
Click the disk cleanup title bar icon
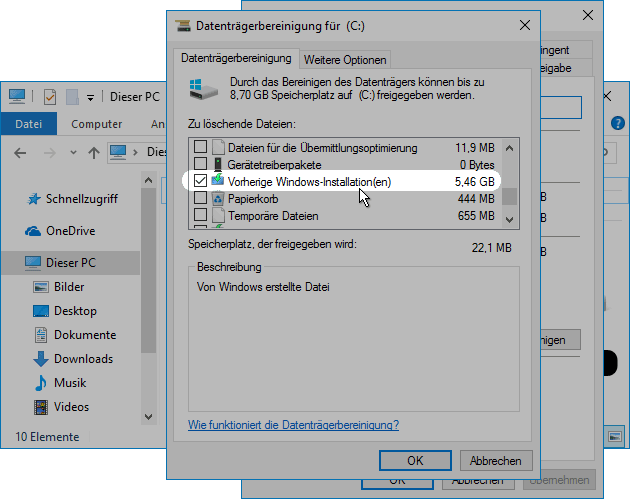[183, 26]
